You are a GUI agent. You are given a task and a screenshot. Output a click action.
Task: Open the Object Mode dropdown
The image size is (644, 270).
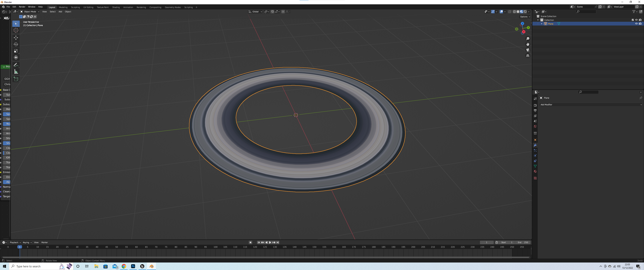pyautogui.click(x=30, y=11)
